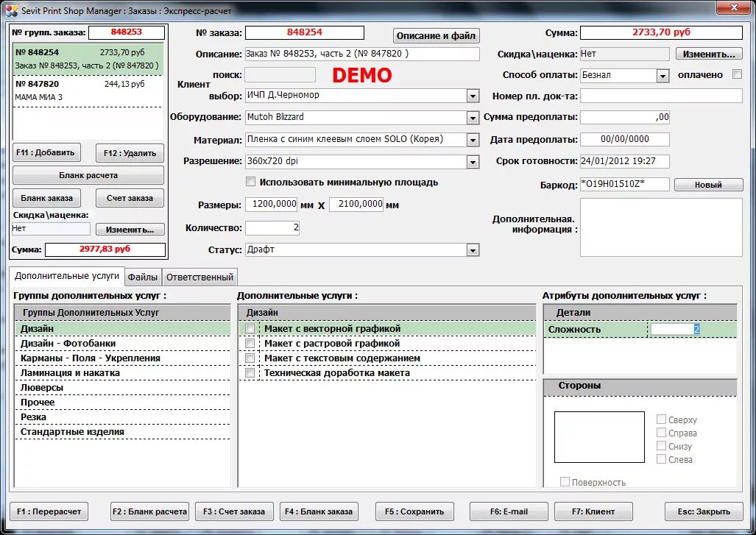Check 'Макет с векторной графикой'
The width and height of the screenshot is (756, 535).
[250, 329]
